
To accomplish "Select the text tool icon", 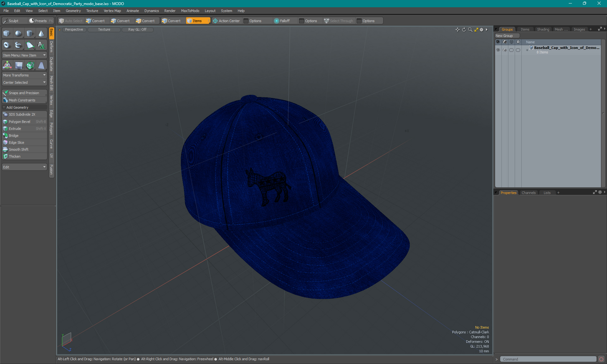I will coord(41,45).
